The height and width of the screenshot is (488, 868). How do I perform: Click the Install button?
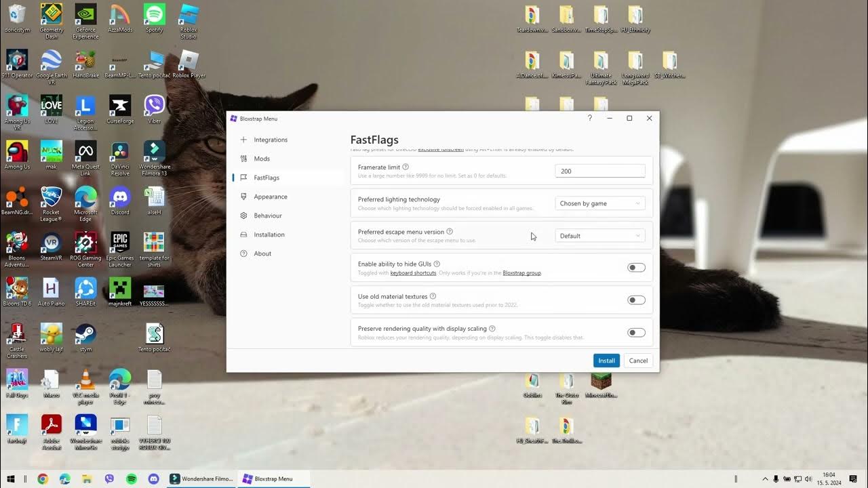(x=606, y=361)
